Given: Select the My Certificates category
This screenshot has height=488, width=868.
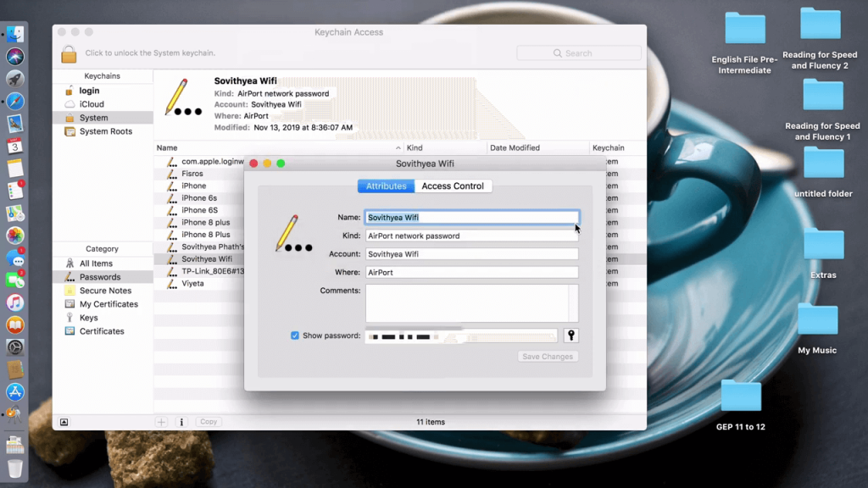Looking at the screenshot, I should (103, 304).
